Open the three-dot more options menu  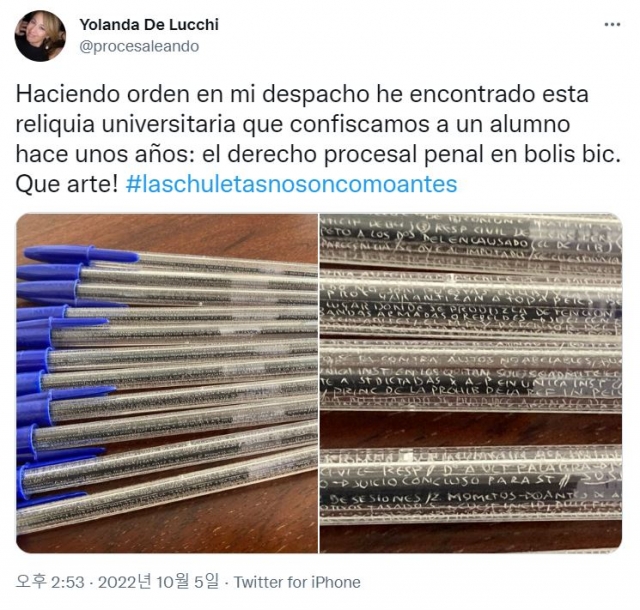coord(612,25)
